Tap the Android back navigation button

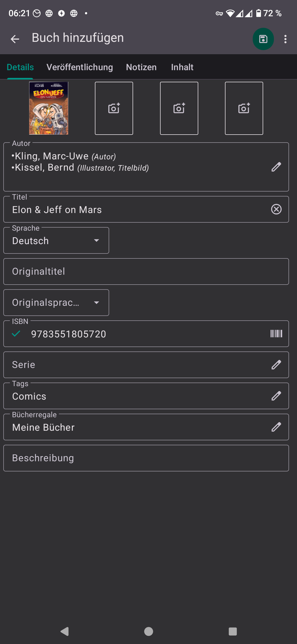point(65,631)
